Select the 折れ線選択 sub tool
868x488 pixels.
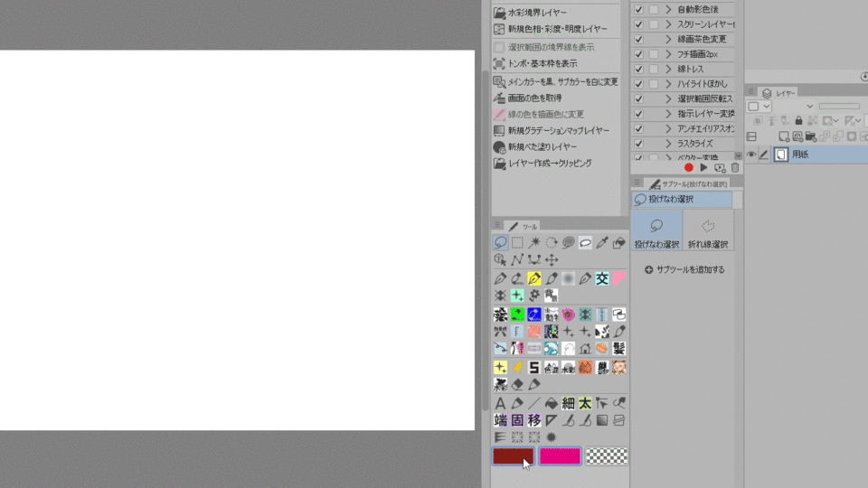pyautogui.click(x=708, y=232)
